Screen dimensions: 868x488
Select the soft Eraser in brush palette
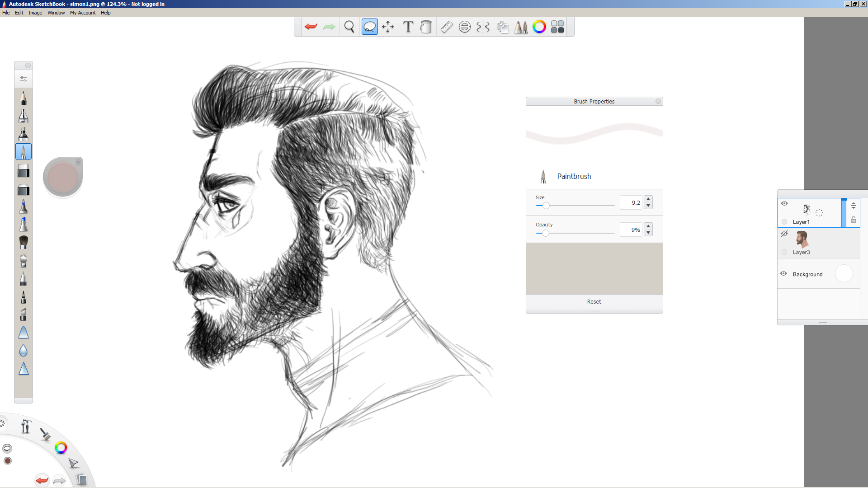click(24, 189)
